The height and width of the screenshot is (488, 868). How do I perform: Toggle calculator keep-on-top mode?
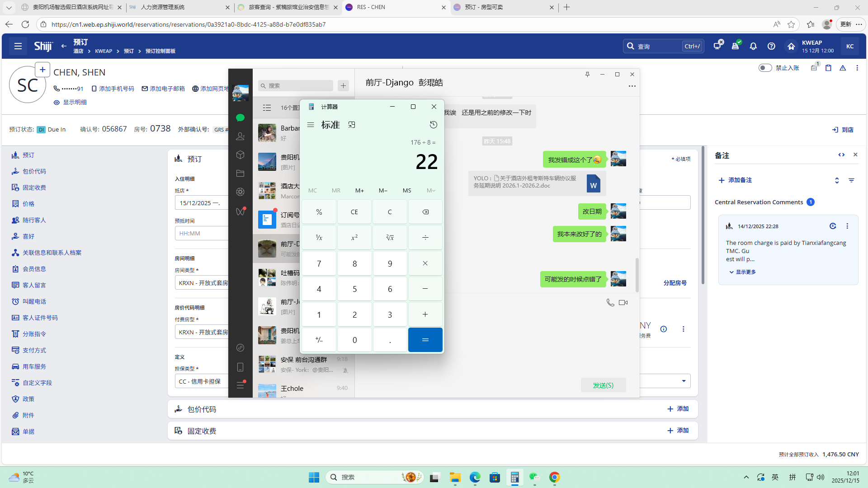(352, 125)
